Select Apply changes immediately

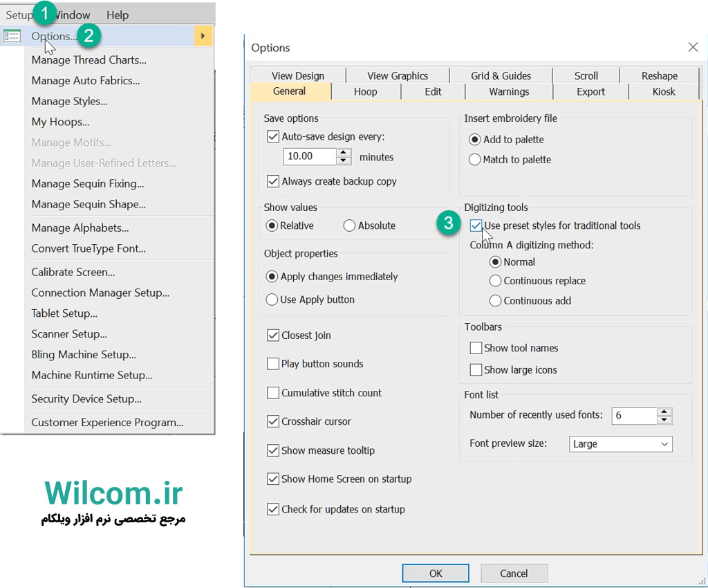tap(272, 277)
